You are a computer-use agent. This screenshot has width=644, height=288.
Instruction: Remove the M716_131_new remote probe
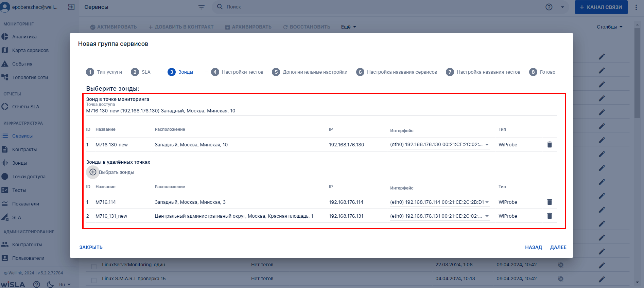point(549,216)
